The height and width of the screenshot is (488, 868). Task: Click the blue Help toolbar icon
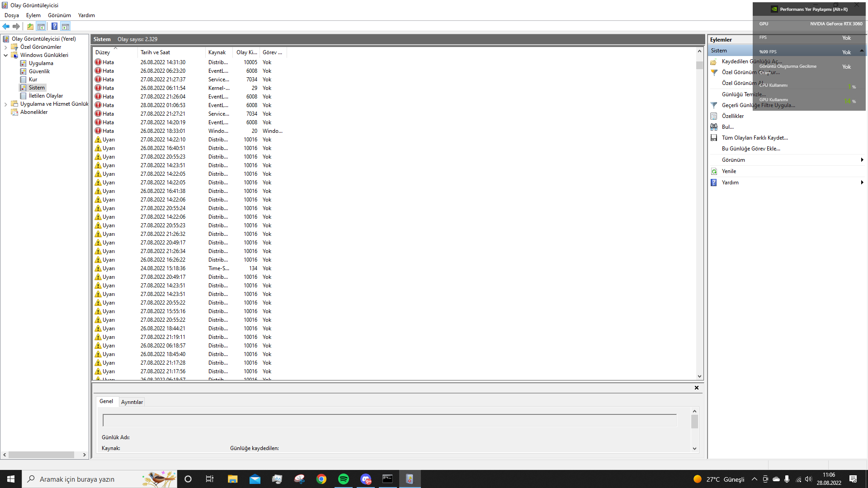(x=54, y=26)
